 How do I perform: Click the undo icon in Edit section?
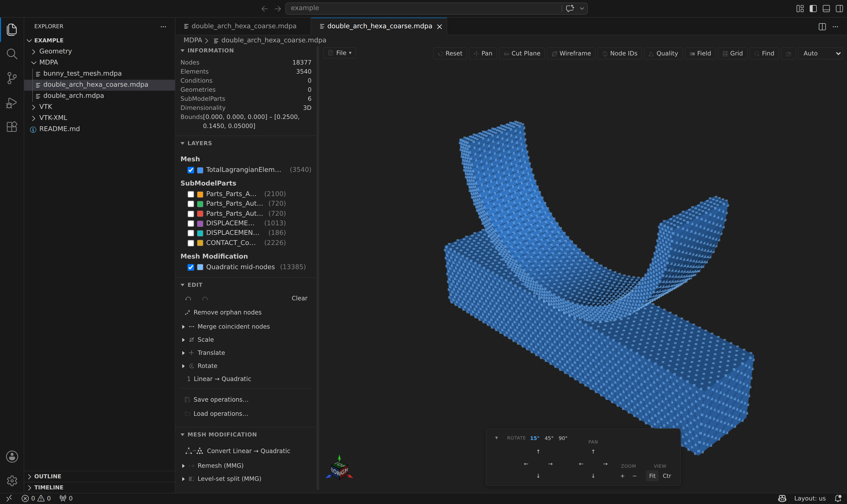pyautogui.click(x=188, y=299)
